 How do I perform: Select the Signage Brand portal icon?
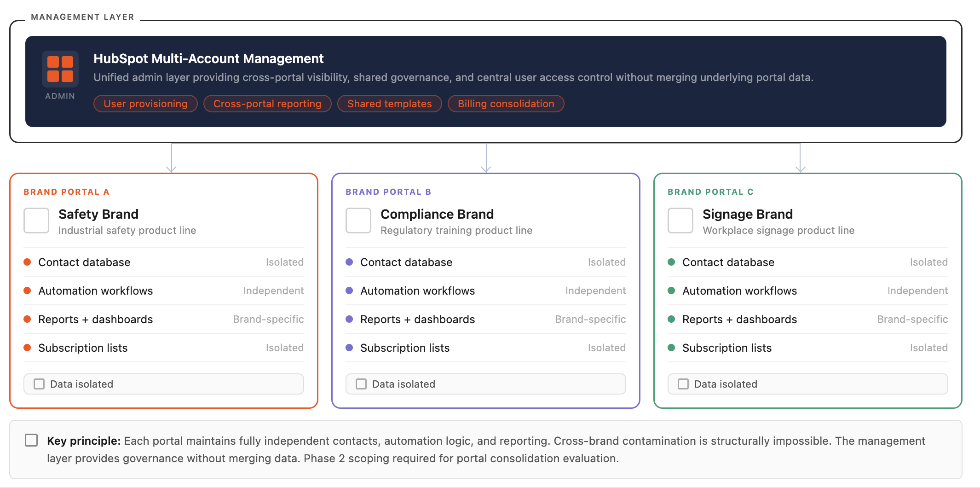coord(680,221)
